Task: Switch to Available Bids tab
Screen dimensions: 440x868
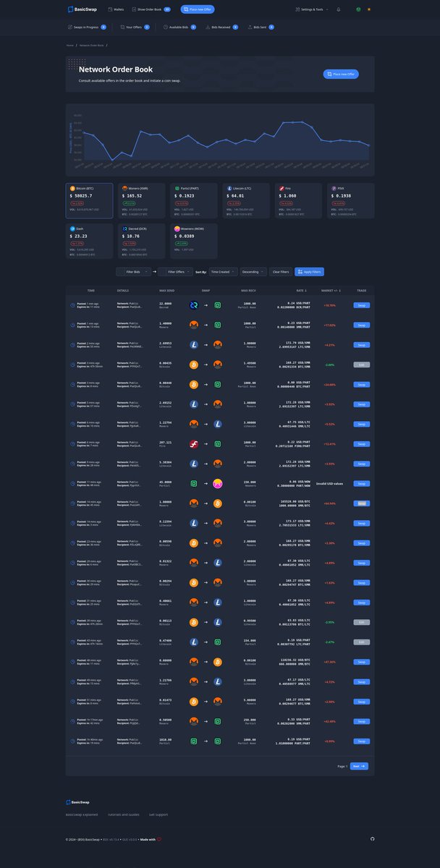Action: [x=180, y=27]
